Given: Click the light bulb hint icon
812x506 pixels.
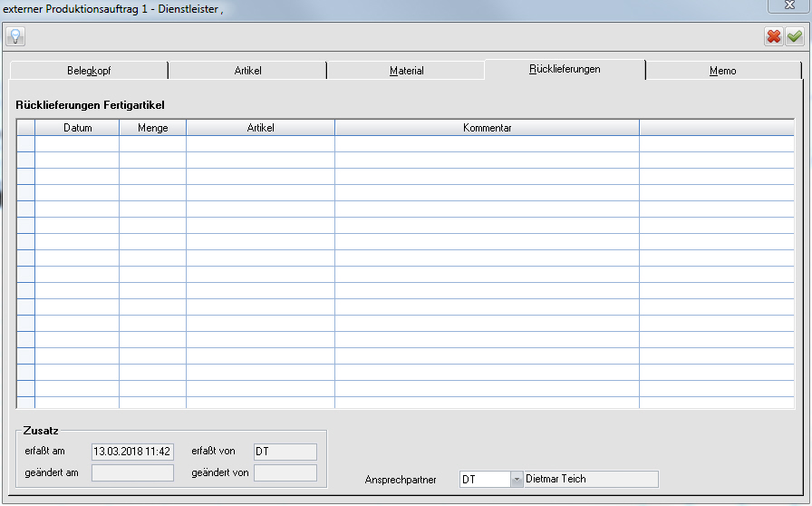Looking at the screenshot, I should [15, 36].
